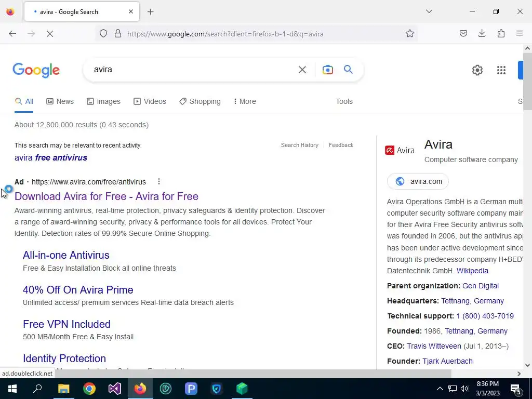
Task: Expand the More search categories menu
Action: tap(245, 101)
